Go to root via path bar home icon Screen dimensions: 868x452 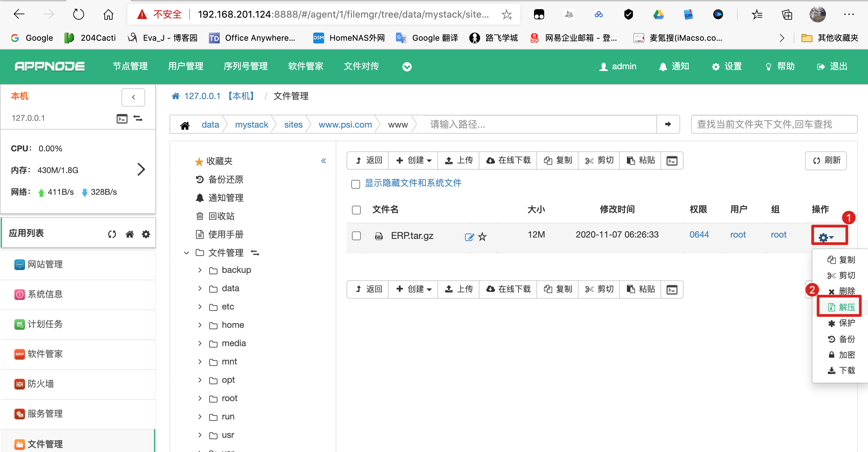185,125
